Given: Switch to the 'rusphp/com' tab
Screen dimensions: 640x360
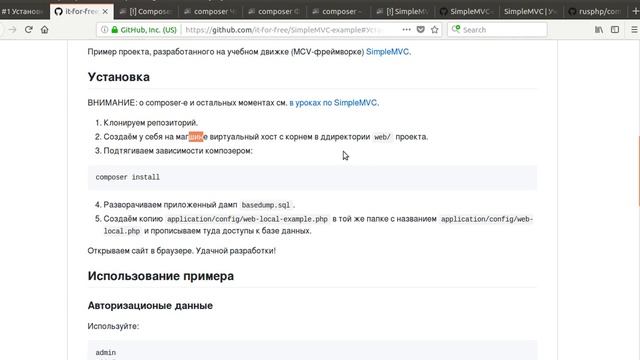Looking at the screenshot, I should coord(596,11).
